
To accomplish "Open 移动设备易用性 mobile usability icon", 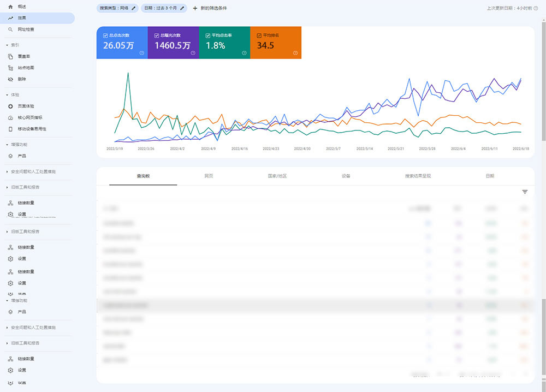I will [x=10, y=129].
